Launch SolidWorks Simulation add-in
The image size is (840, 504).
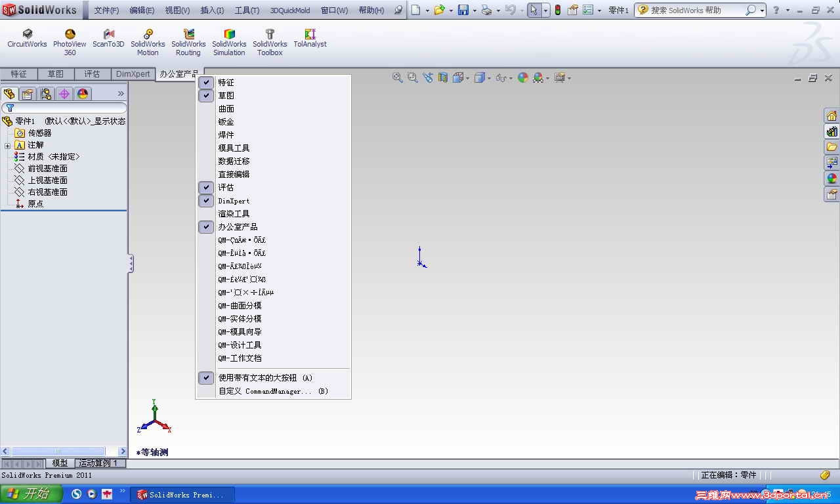(x=229, y=43)
